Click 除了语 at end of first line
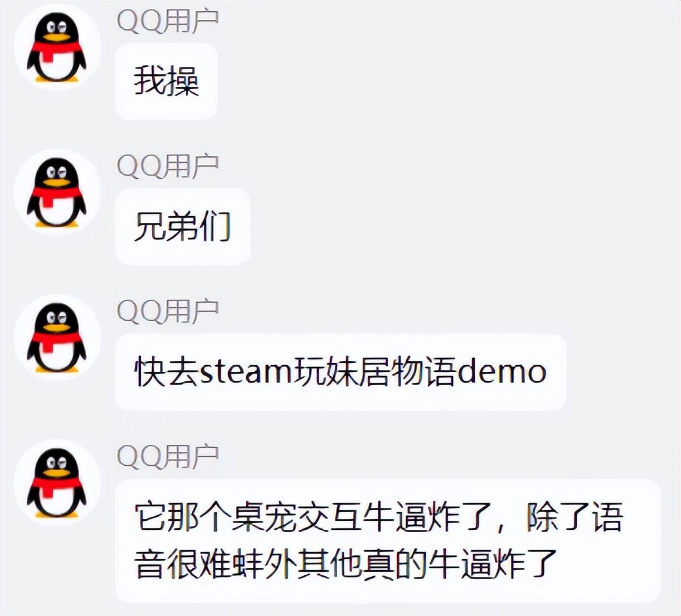This screenshot has height=616, width=681. (575, 517)
